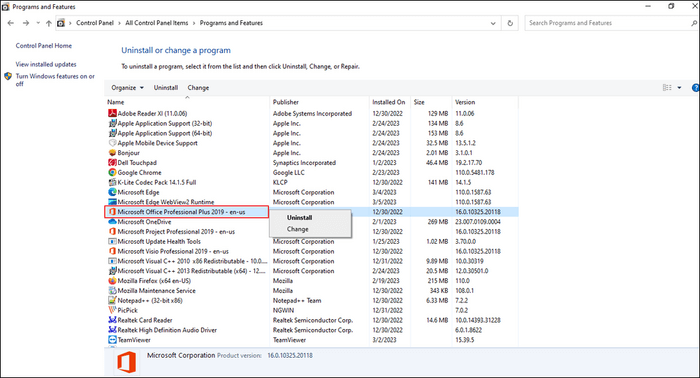Click the Realtek High Definition Audio Driver icon
The height and width of the screenshot is (378, 700).
coord(112,330)
